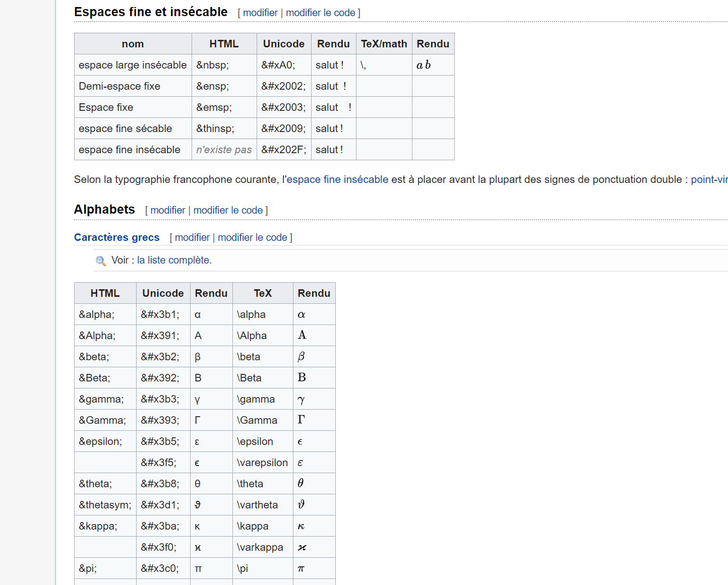Open 'modifier le code' for Caractères grecs
Viewport: 728px width, 585px height.
[x=253, y=237]
